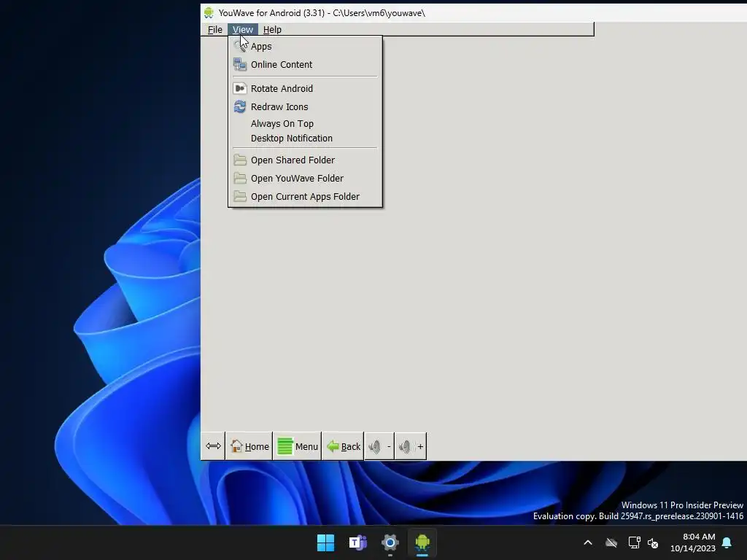
Task: Open Microsoft Teams from the taskbar
Action: [x=357, y=542]
